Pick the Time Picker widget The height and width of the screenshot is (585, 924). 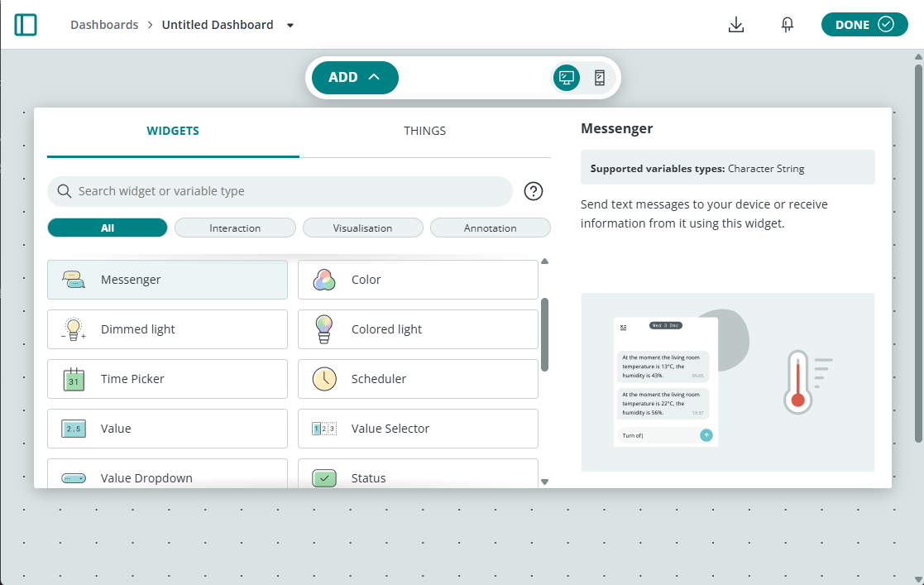click(x=167, y=379)
